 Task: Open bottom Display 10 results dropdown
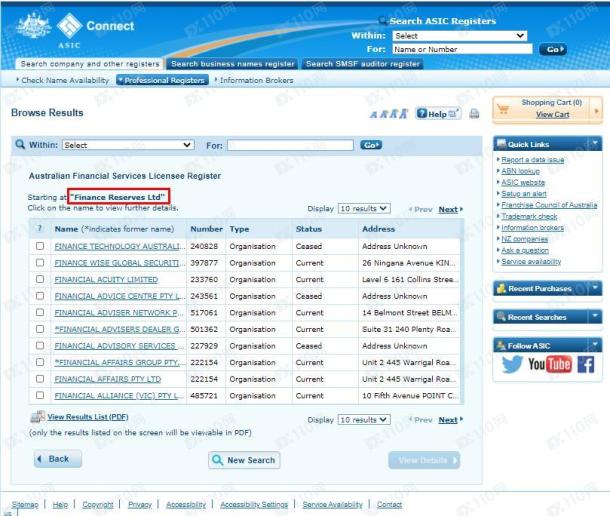364,420
